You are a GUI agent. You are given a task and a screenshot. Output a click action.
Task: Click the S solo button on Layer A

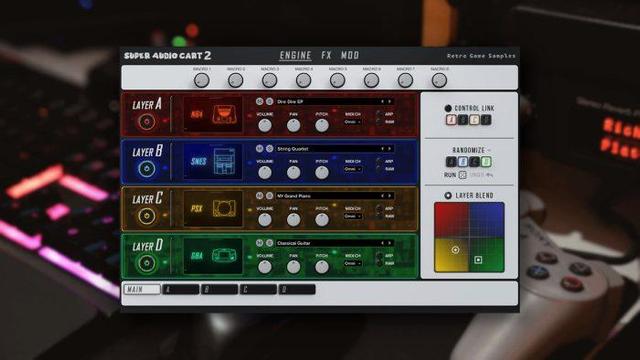[269, 101]
